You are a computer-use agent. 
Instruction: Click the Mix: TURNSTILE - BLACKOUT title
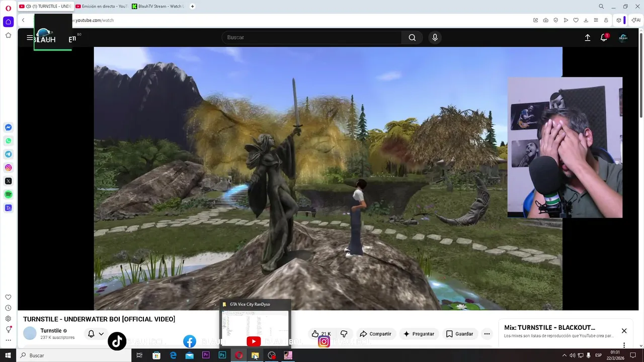(549, 327)
